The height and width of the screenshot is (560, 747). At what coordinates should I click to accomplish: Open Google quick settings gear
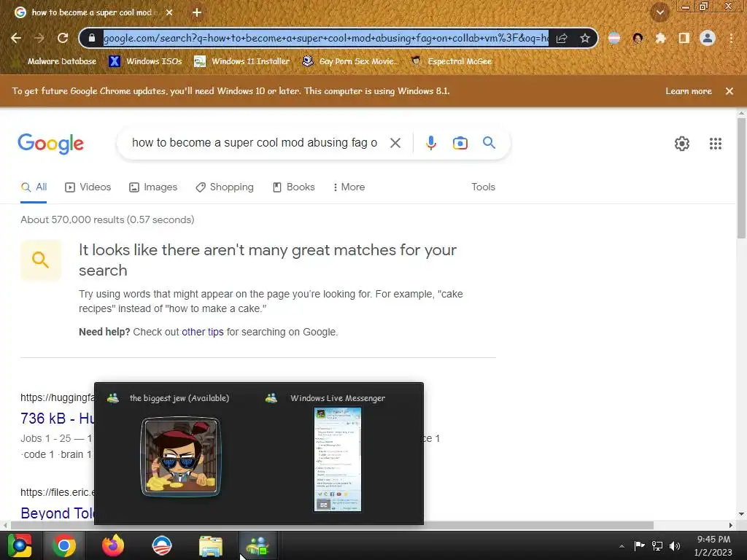[682, 144]
